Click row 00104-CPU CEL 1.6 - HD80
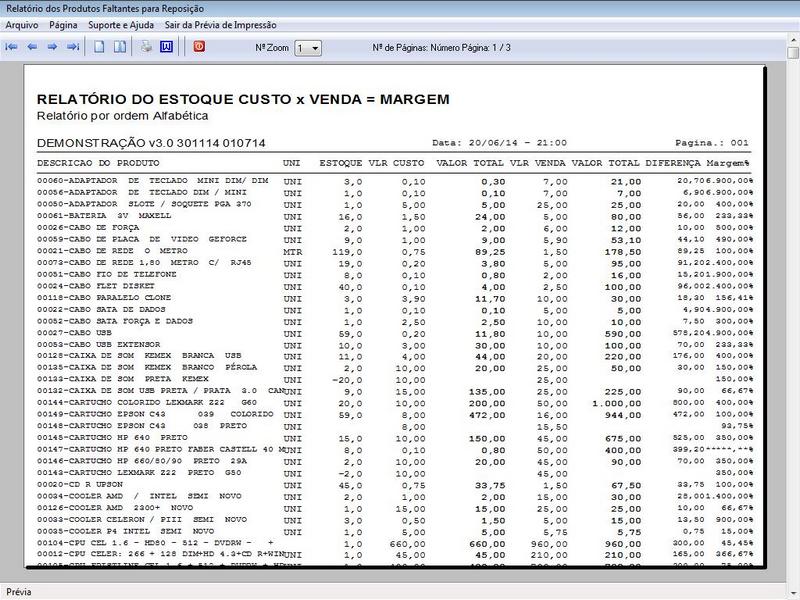 pyautogui.click(x=394, y=544)
